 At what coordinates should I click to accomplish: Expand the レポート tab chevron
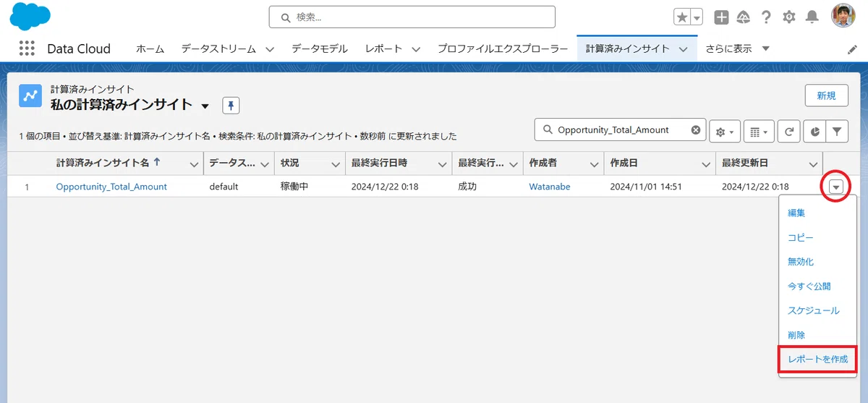tap(416, 49)
